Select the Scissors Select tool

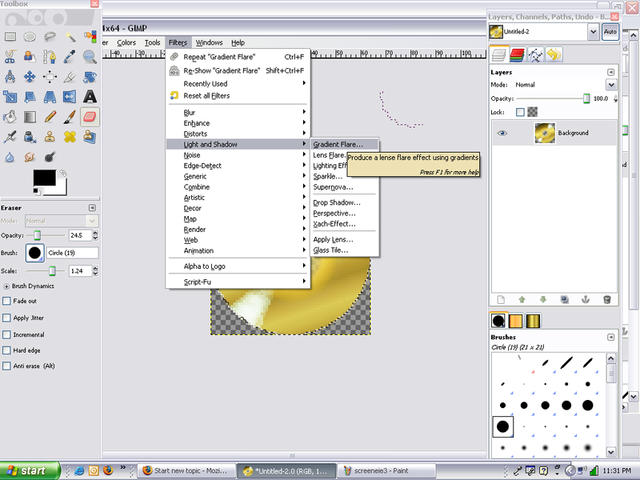(x=10, y=57)
